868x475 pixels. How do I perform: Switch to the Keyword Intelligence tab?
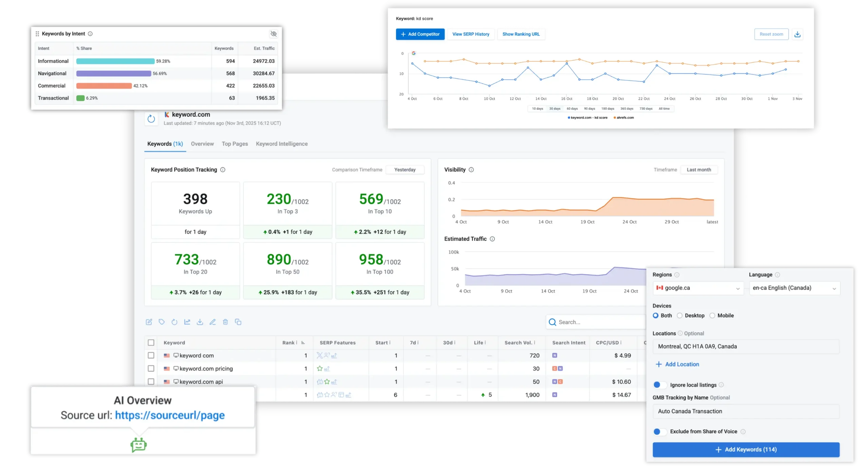tap(282, 144)
